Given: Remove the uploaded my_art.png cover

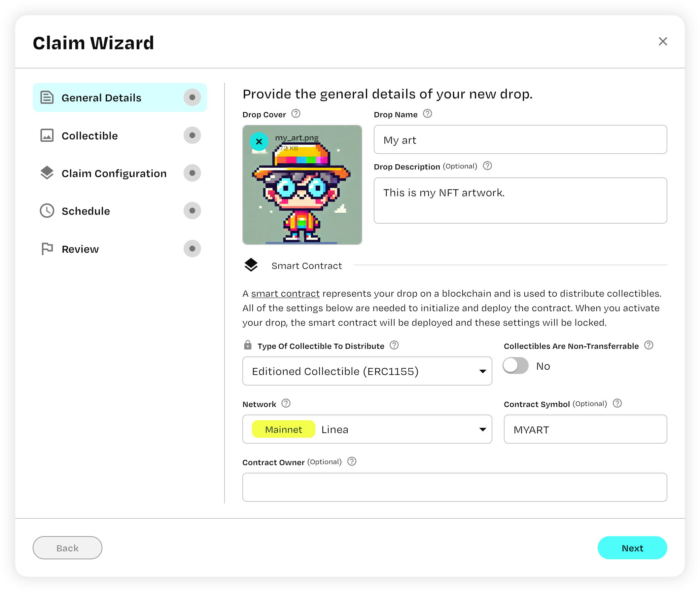Looking at the screenshot, I should tap(258, 141).
